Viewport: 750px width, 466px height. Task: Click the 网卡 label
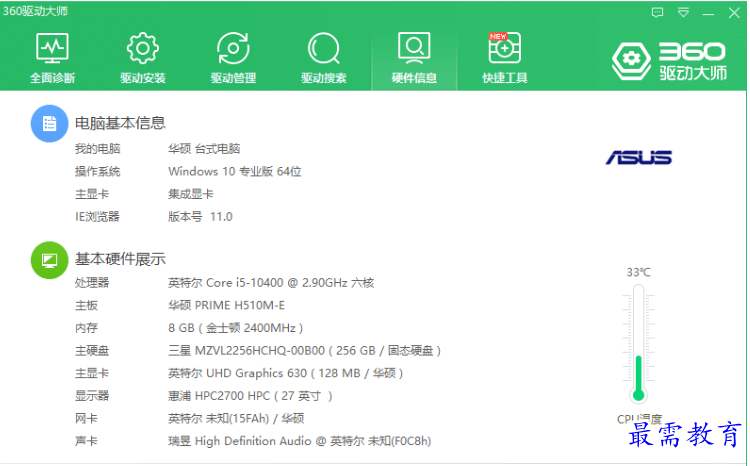[x=86, y=419]
